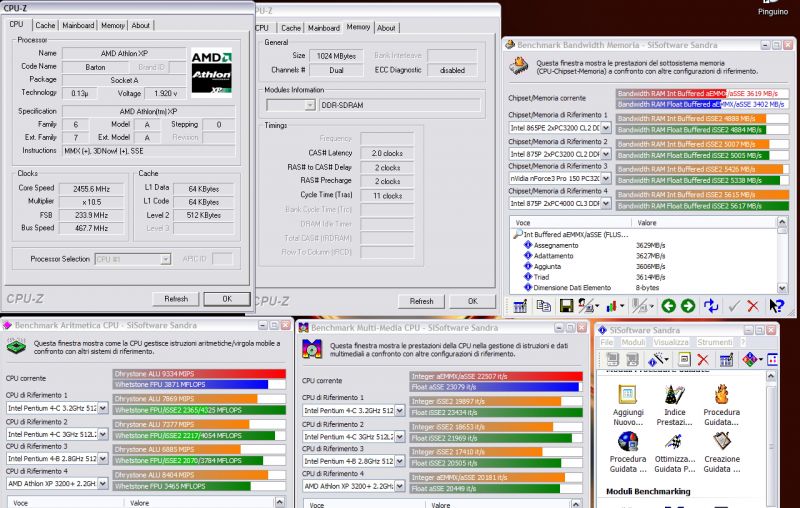Viewport: 800px width, 508px height.
Task: Click OK button in front CPU-Z window
Action: point(227,299)
